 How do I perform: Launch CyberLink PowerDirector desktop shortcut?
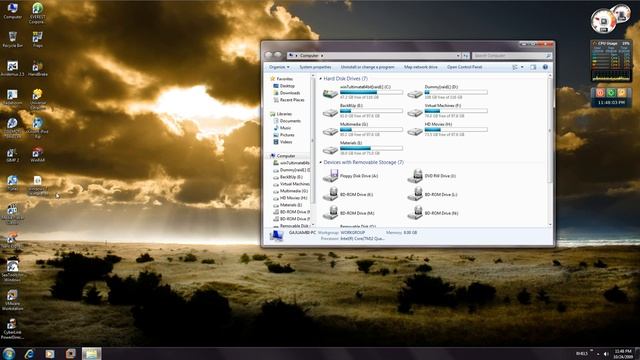tap(12, 328)
